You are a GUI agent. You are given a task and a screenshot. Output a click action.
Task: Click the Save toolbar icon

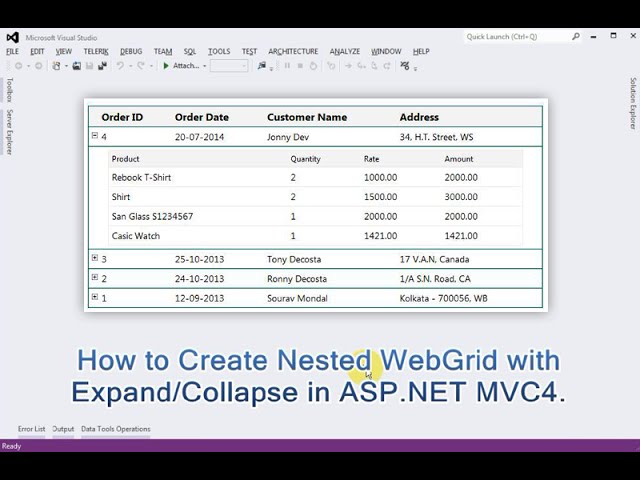89,66
